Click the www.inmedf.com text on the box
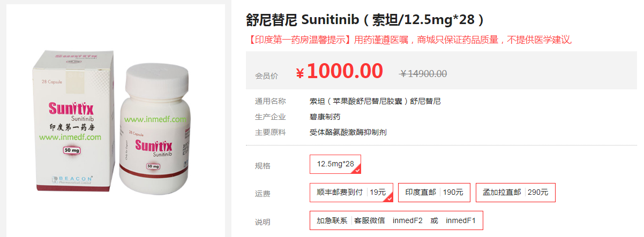The image size is (644, 237). (70, 137)
